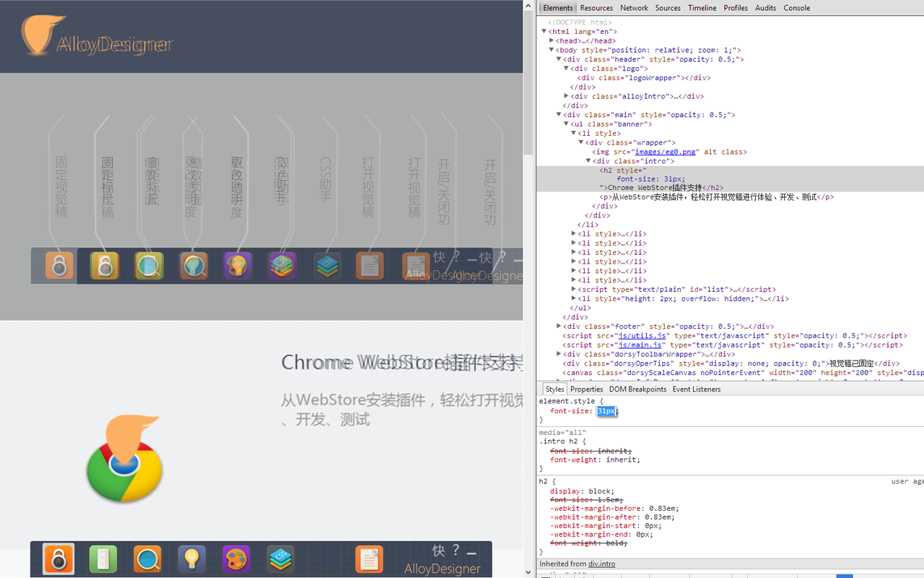Click the 'display: block' declaration
This screenshot has height=578, width=924.
(x=582, y=491)
